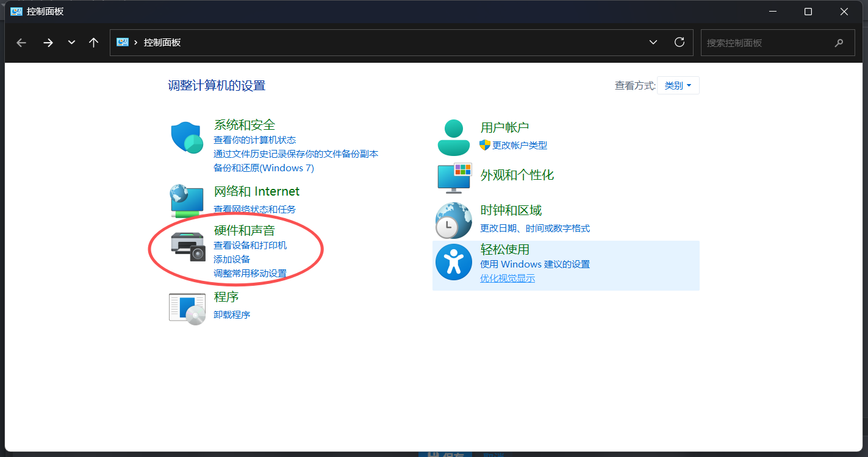
Task: Click the 控制面板 breadcrumb in address bar
Action: tap(162, 43)
